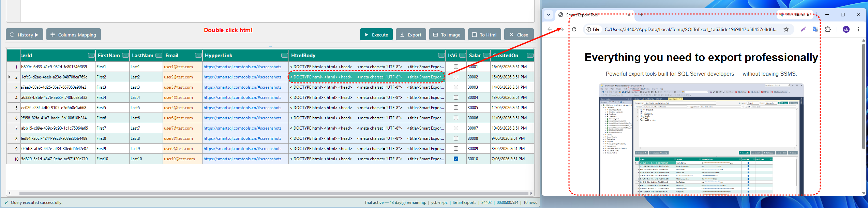Image resolution: width=868 pixels, height=208 pixels.
Task: Open filter on the HtmlBody column header
Action: point(442,55)
